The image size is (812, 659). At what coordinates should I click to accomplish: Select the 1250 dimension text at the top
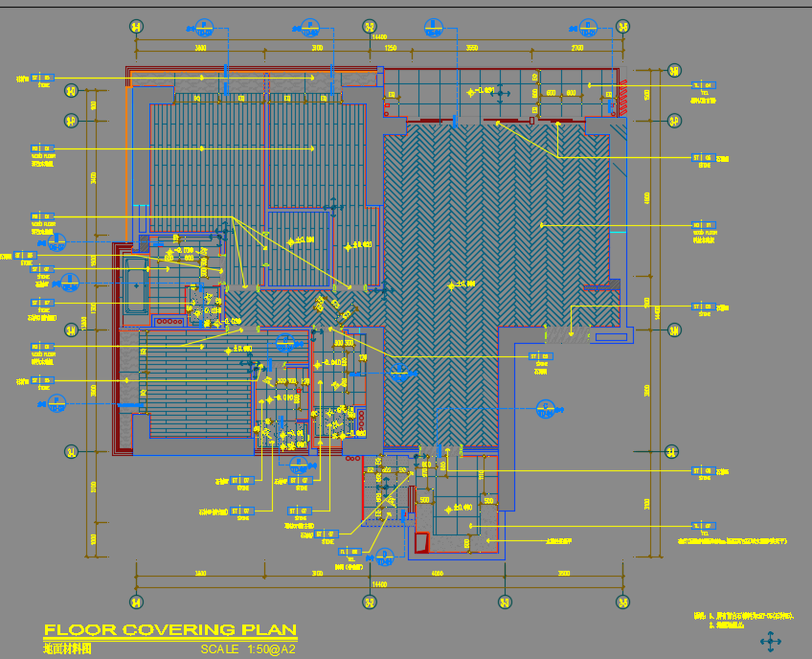point(391,47)
